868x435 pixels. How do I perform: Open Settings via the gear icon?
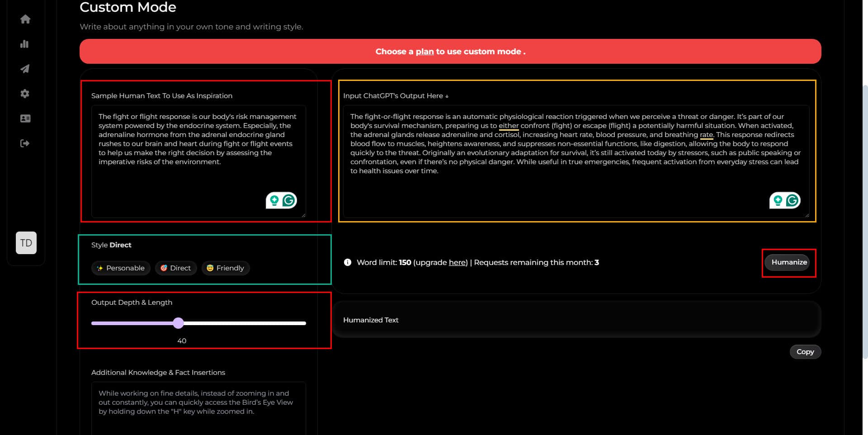[x=25, y=94]
